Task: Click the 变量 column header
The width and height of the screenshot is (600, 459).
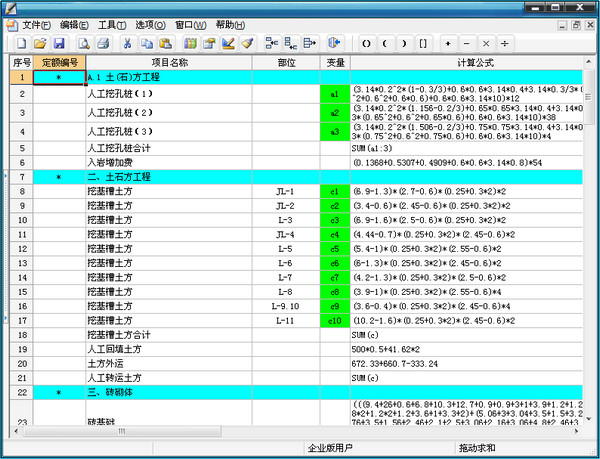Action: pos(335,63)
